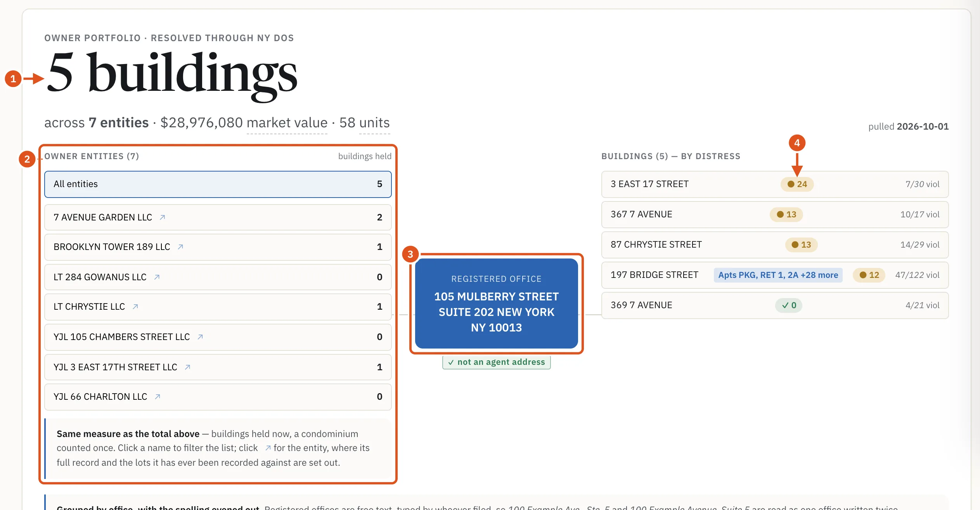Click the green 0 badge on 369 7 Avenue
This screenshot has width=980, height=510.
pyautogui.click(x=789, y=305)
